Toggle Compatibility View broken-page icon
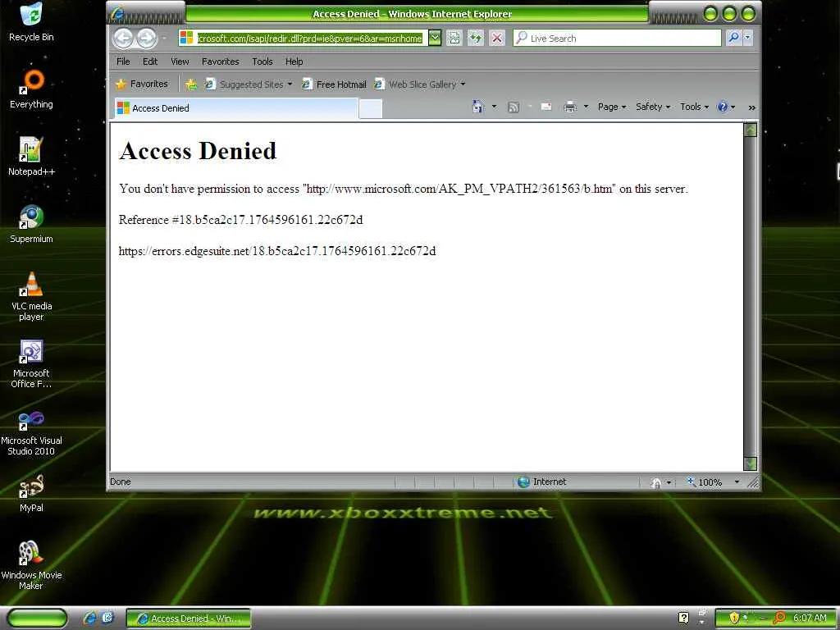The height and width of the screenshot is (630, 840). [454, 38]
